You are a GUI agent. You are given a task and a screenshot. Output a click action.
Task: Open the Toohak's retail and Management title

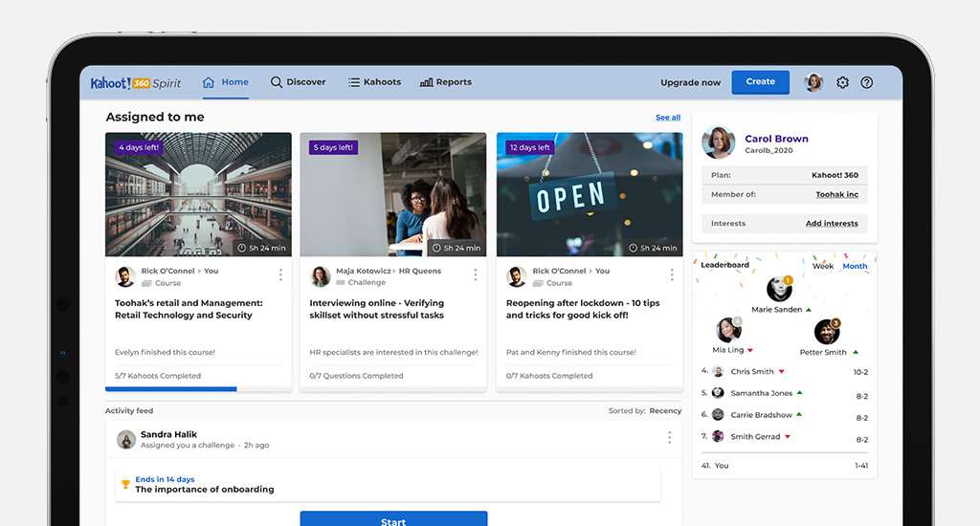(189, 309)
